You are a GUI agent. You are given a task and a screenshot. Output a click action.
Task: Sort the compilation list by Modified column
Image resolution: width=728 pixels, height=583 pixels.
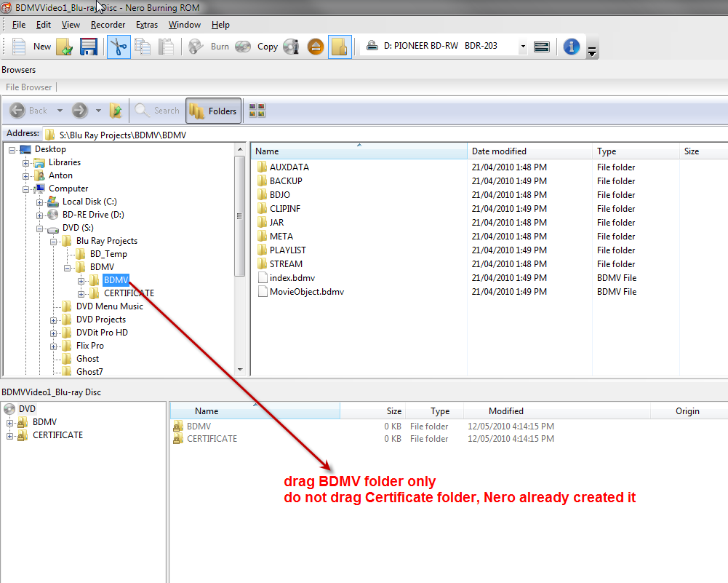556,411
